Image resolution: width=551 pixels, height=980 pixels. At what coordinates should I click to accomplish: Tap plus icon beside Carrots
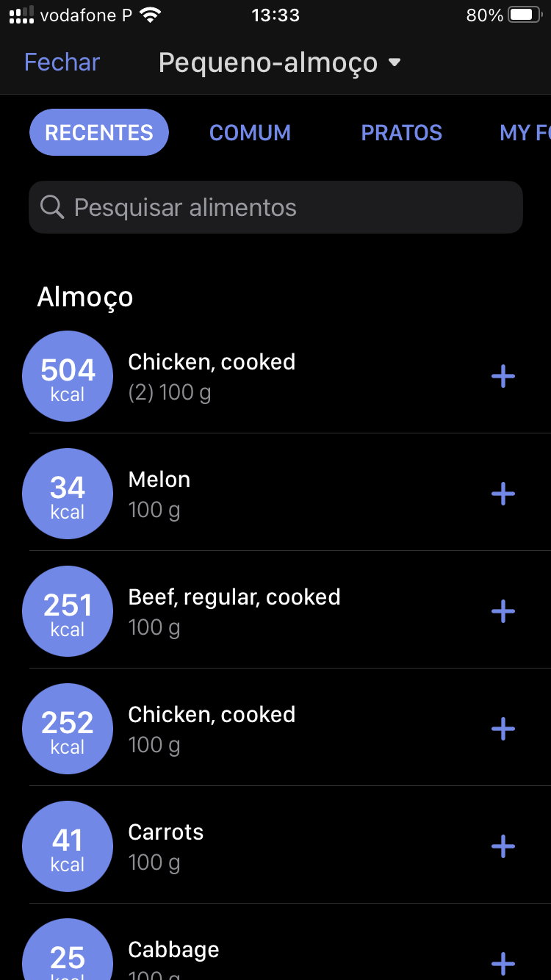click(503, 847)
